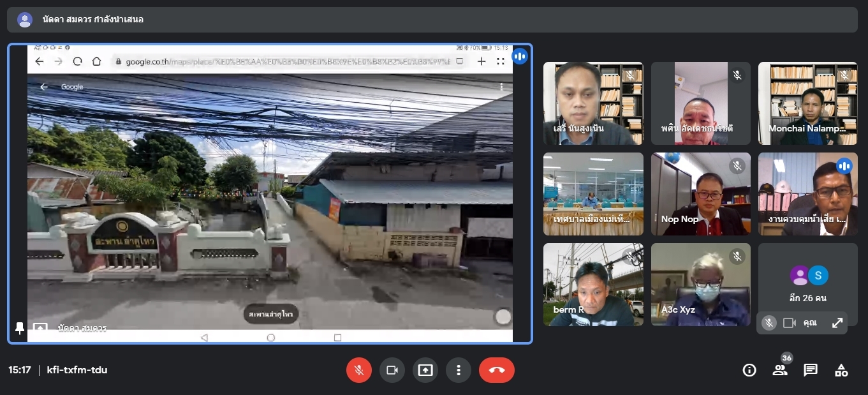Click the round button at Street View's bottom-right
Viewport: 868px width, 395px height.
tap(503, 317)
